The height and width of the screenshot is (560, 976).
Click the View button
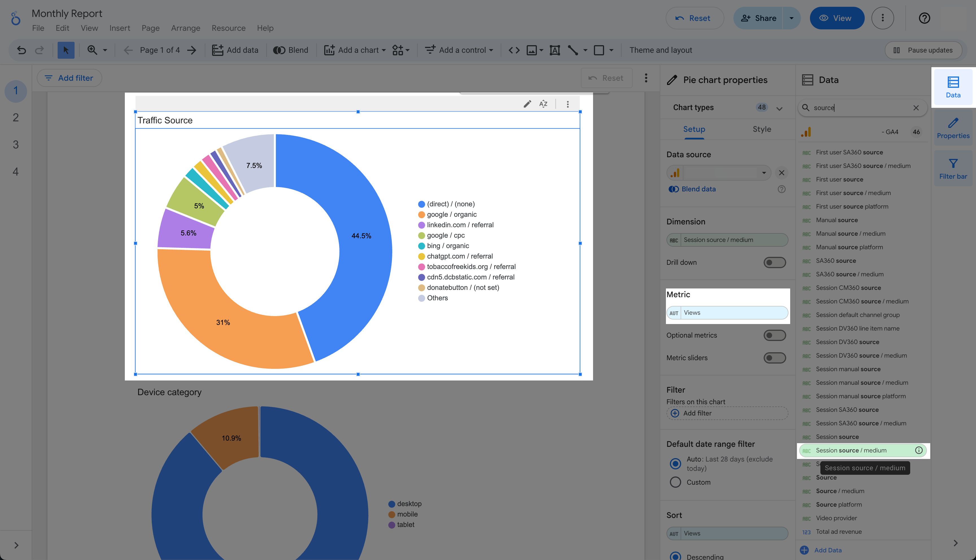(837, 18)
